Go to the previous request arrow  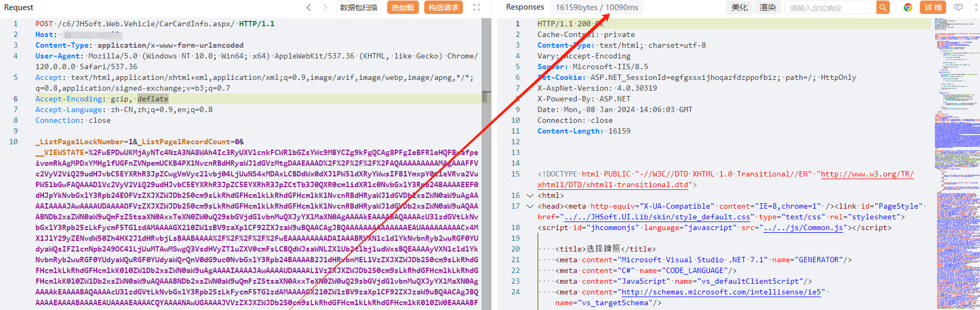point(309,8)
